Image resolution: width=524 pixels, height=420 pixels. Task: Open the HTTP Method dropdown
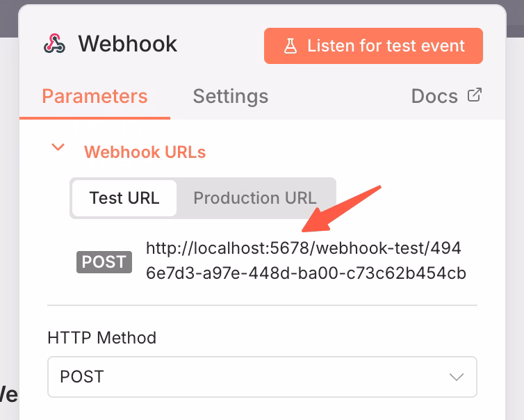(x=262, y=377)
